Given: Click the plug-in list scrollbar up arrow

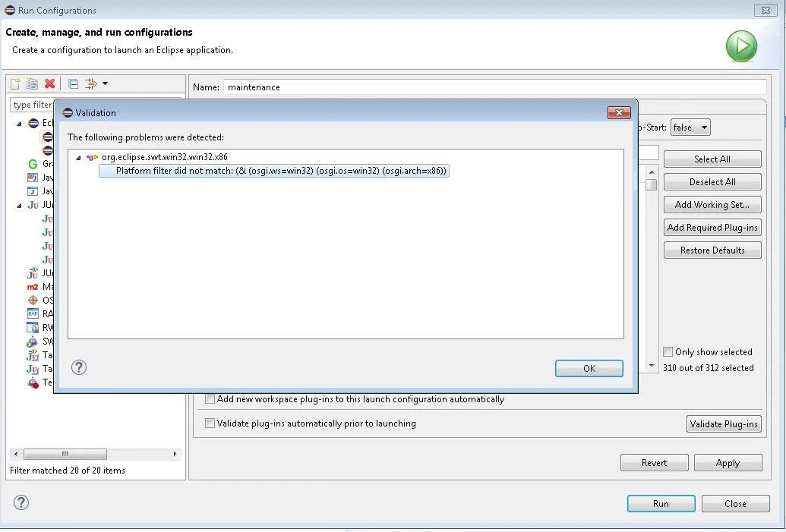Looking at the screenshot, I should [651, 172].
